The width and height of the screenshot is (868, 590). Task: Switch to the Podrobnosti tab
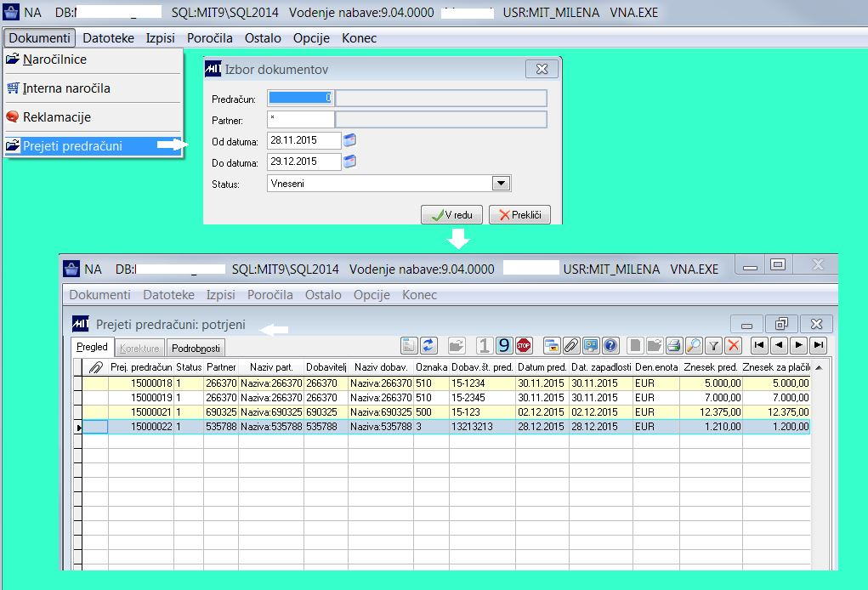pos(196,348)
